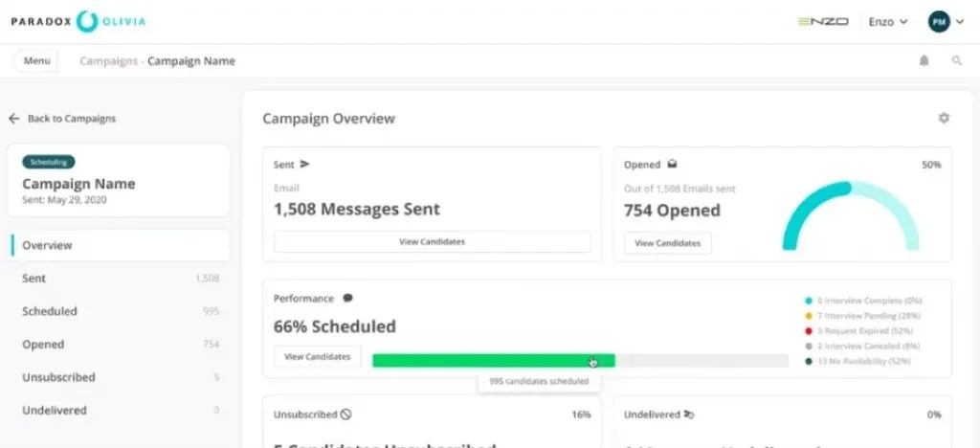Screen dimensions: 980x448
Task: Click the search magnifier icon
Action: point(956,60)
